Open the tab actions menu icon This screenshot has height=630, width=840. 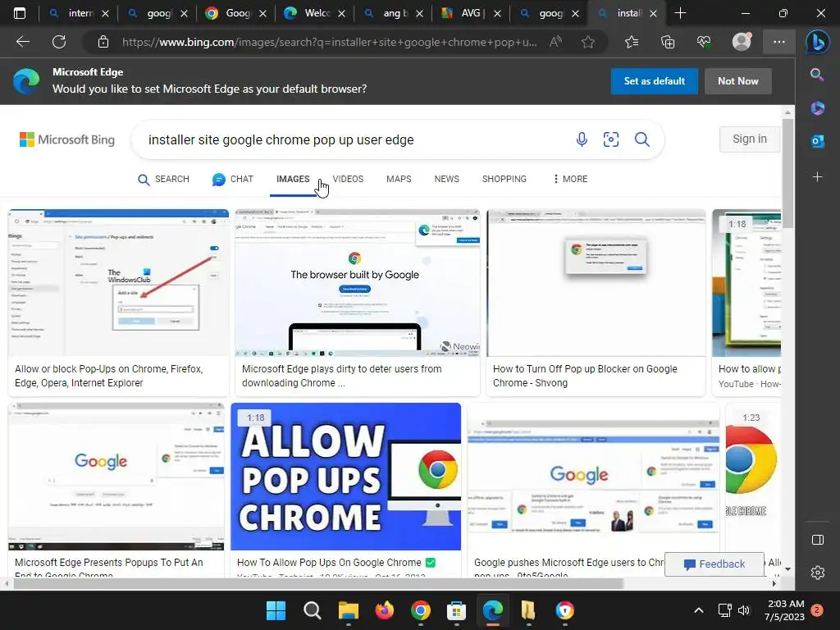coord(20,13)
